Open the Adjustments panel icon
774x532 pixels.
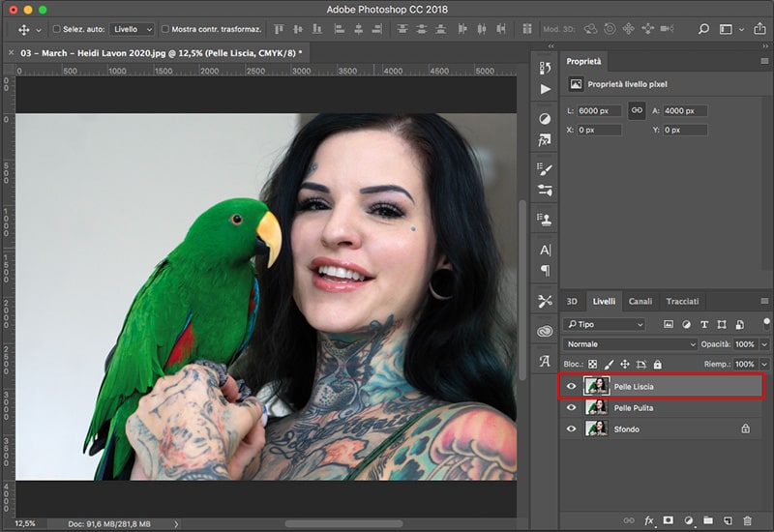pyautogui.click(x=545, y=118)
